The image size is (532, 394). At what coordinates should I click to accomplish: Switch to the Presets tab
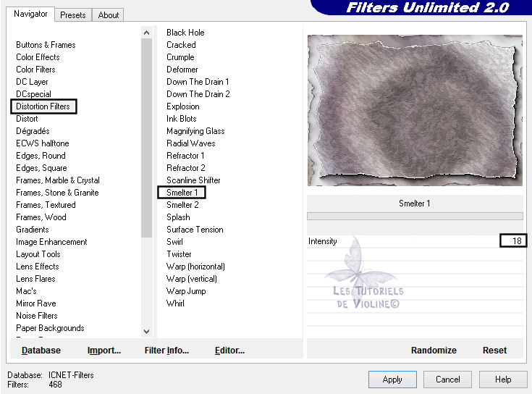coord(73,14)
